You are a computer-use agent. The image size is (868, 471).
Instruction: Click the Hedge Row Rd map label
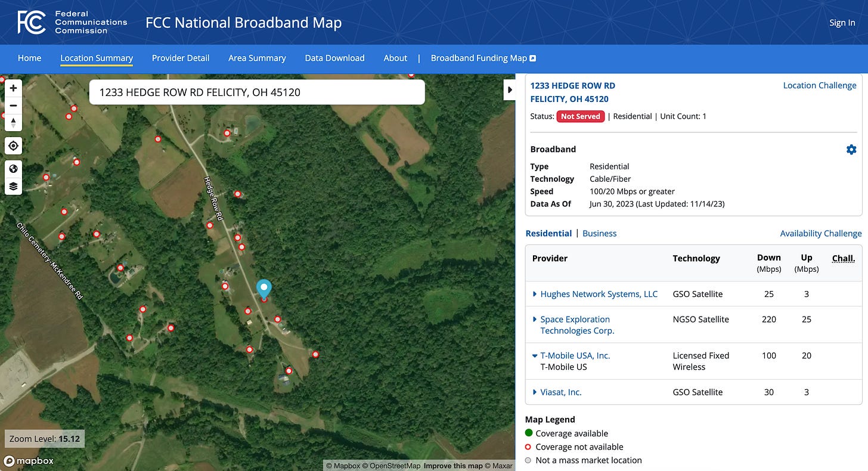pos(213,199)
